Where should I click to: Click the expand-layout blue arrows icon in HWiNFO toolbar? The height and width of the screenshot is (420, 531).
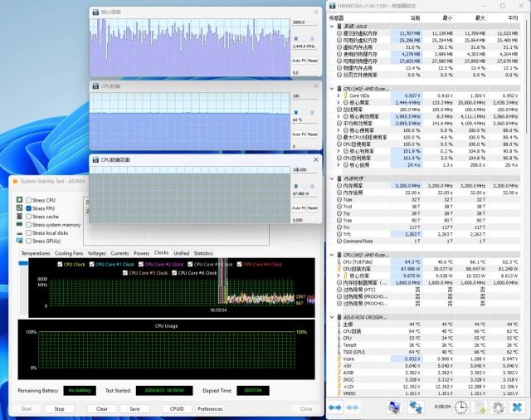(335, 408)
